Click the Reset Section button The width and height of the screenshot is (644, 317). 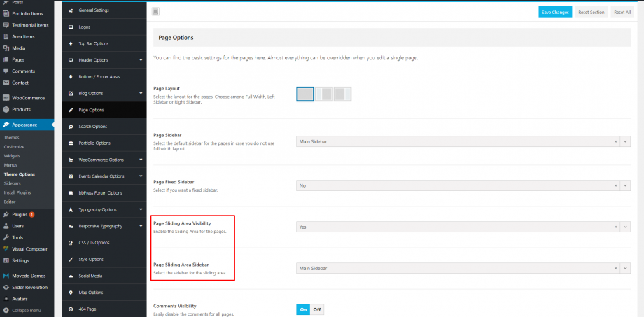[591, 12]
